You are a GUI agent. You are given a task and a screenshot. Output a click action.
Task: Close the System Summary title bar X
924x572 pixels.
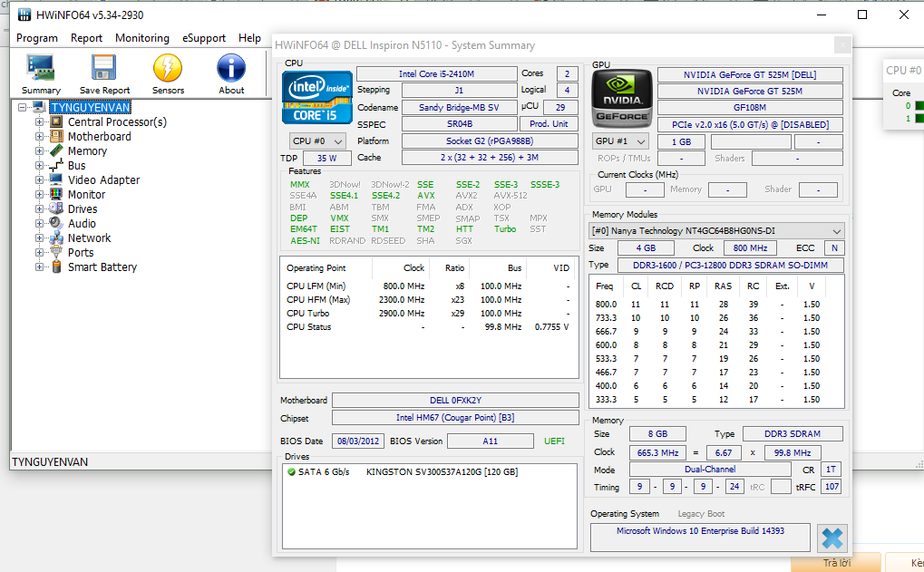pyautogui.click(x=842, y=44)
